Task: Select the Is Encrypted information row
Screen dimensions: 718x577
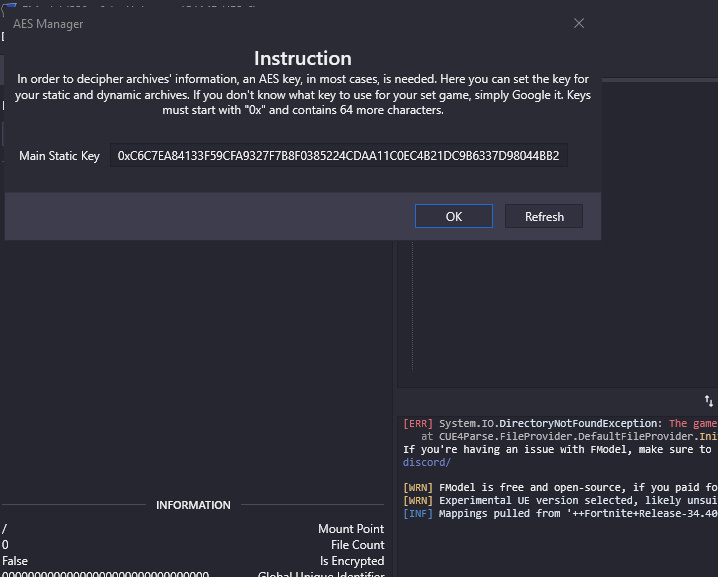Action: point(193,561)
